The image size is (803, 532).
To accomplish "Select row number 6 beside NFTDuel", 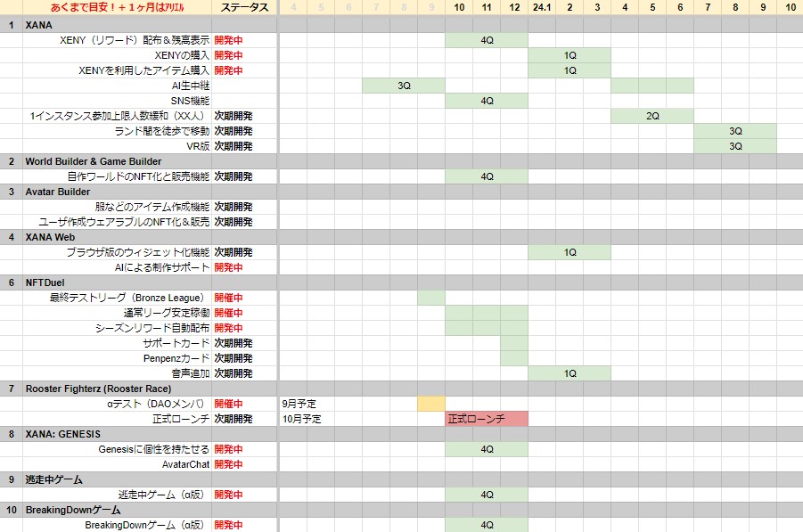I will tap(12, 282).
